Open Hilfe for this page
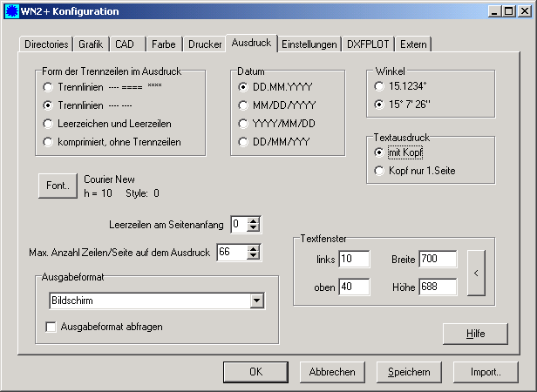537x392 pixels. [474, 334]
